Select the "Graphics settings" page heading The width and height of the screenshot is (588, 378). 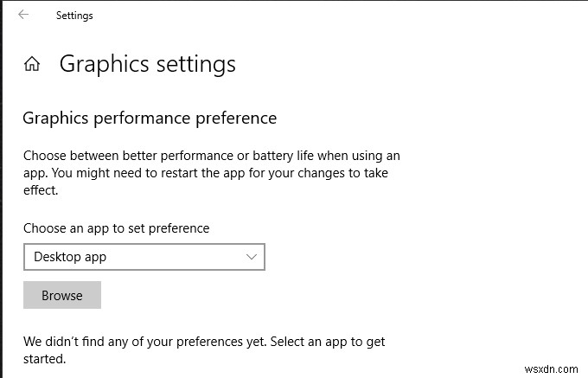coord(147,64)
